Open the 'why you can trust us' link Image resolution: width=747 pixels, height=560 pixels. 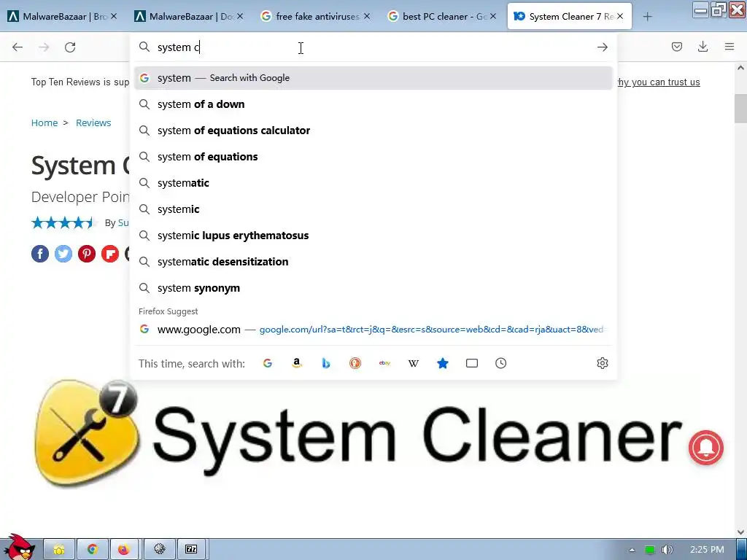click(x=659, y=82)
